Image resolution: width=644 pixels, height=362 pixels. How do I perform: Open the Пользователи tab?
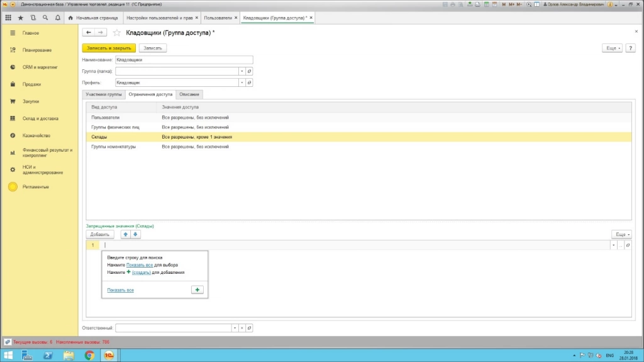point(218,18)
